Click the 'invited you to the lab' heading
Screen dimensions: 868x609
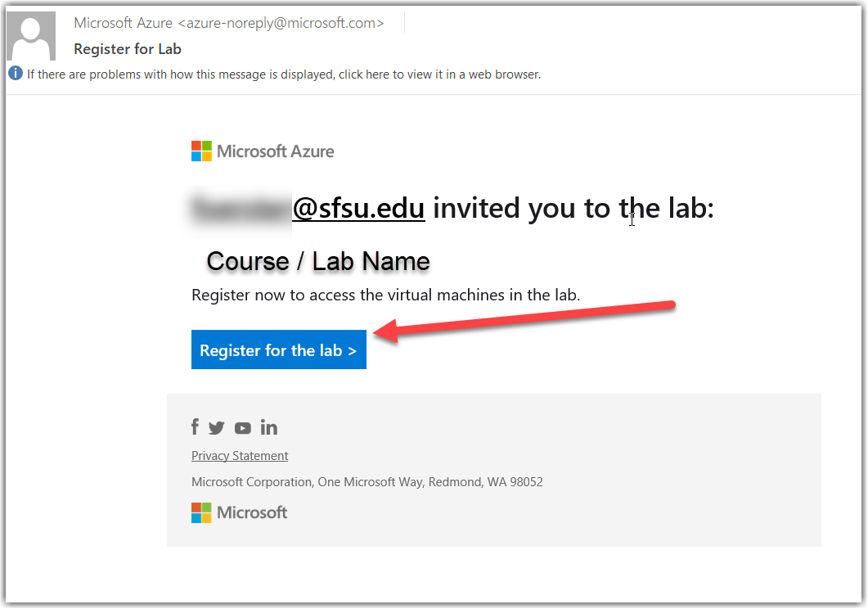[x=573, y=208]
